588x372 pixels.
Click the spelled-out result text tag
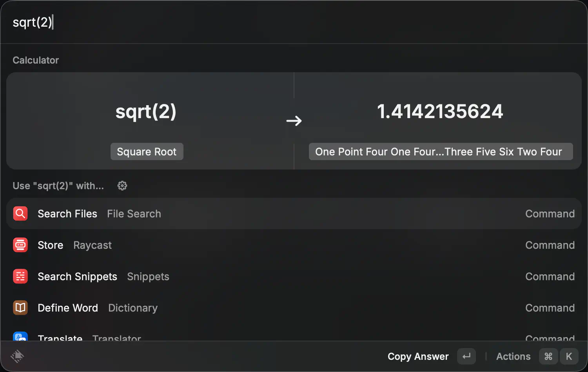[x=441, y=151]
